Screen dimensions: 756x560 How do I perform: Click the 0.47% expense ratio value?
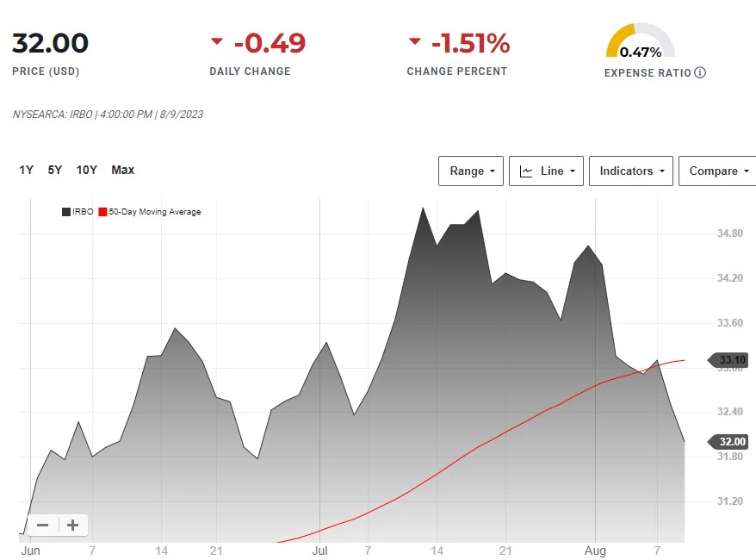click(641, 52)
